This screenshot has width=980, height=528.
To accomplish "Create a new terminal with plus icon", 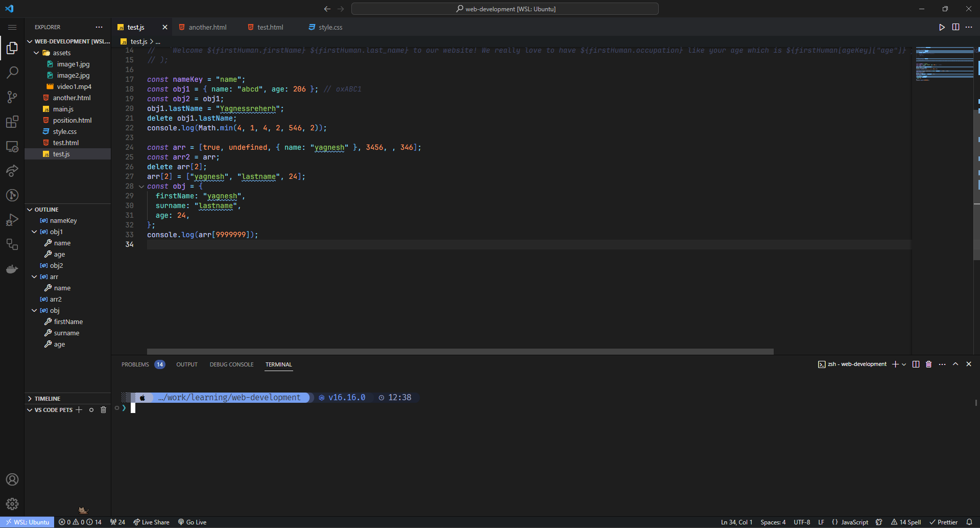I will (x=895, y=364).
